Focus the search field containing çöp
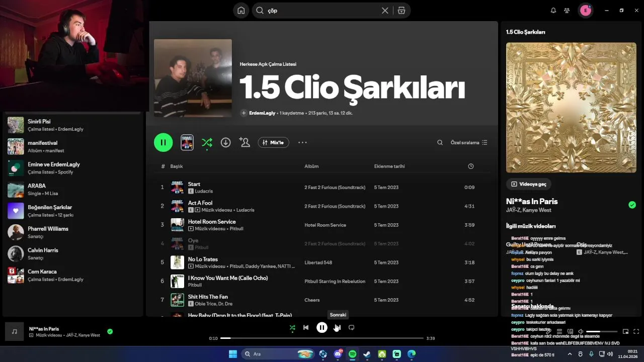The image size is (644, 362). pos(322,11)
